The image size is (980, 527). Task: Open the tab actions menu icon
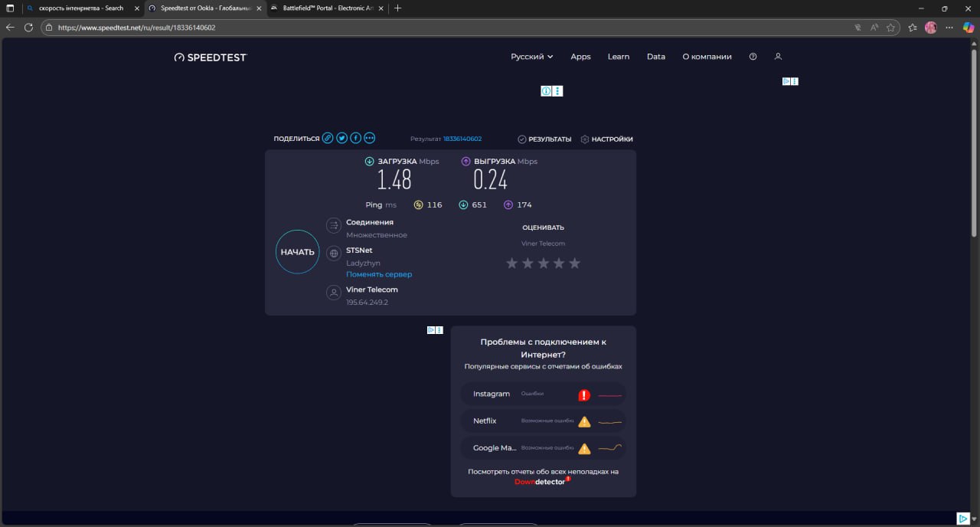[x=11, y=8]
